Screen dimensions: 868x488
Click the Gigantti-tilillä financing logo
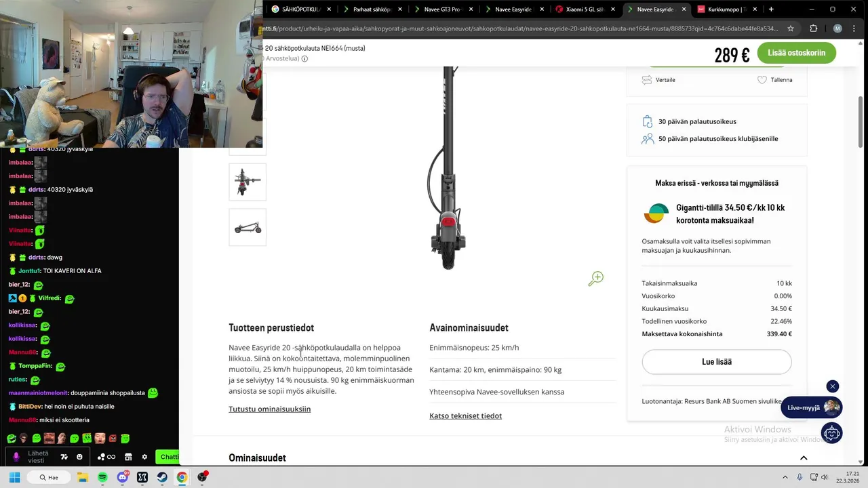click(656, 213)
